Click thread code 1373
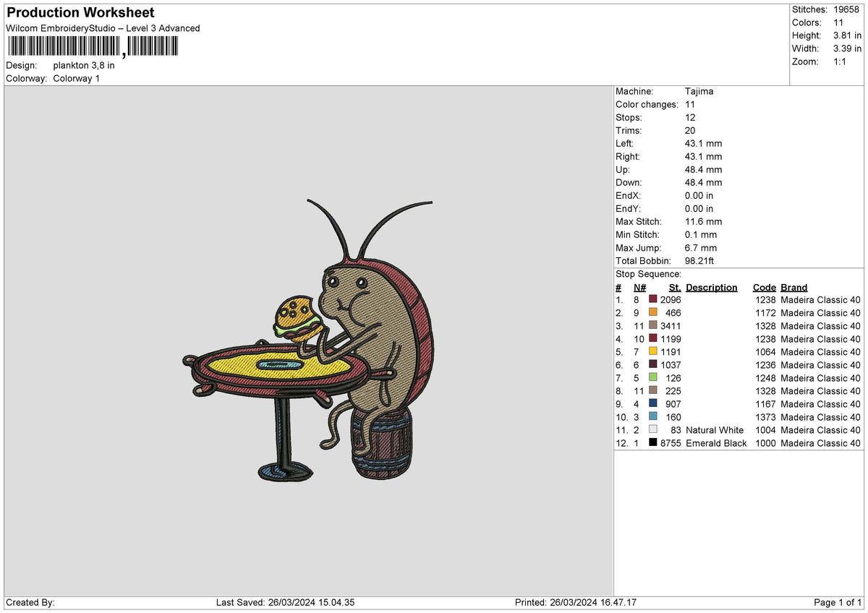Viewport: 868px width, 613px height. [x=765, y=416]
